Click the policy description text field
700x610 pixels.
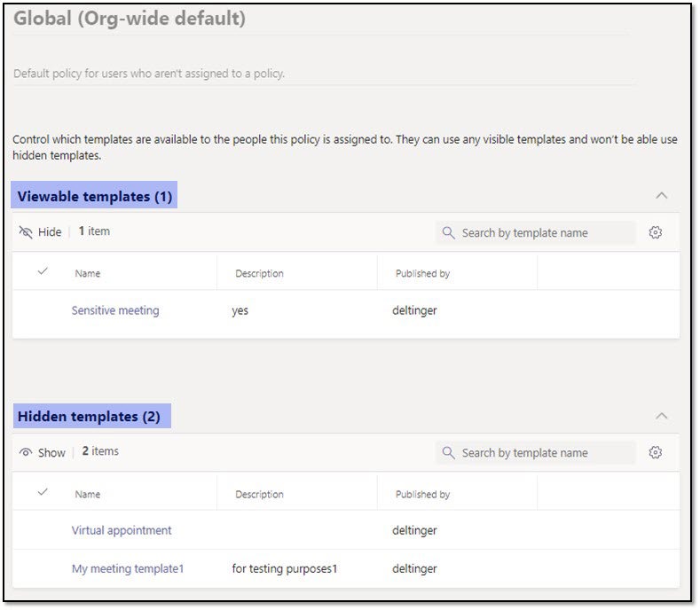(319, 74)
